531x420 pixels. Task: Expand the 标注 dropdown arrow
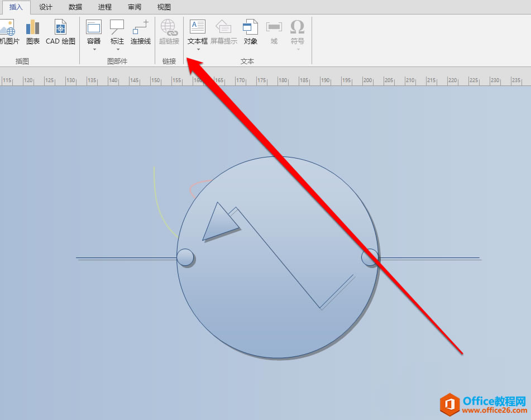118,50
